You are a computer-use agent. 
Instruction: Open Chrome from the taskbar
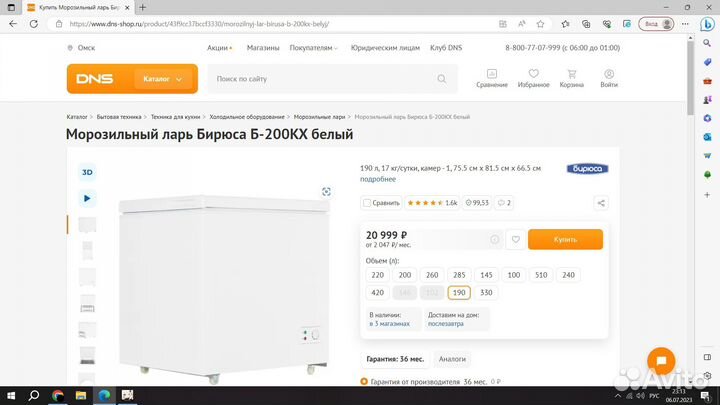pyautogui.click(x=57, y=395)
